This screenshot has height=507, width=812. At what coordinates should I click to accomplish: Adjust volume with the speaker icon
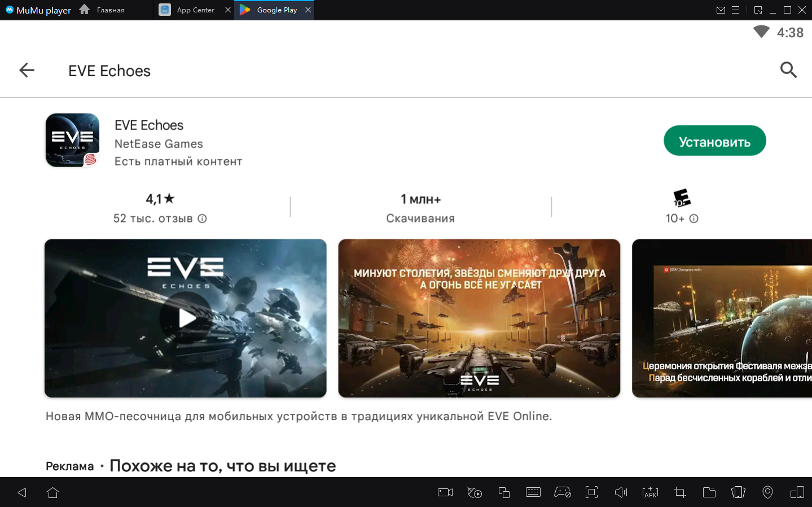point(621,492)
